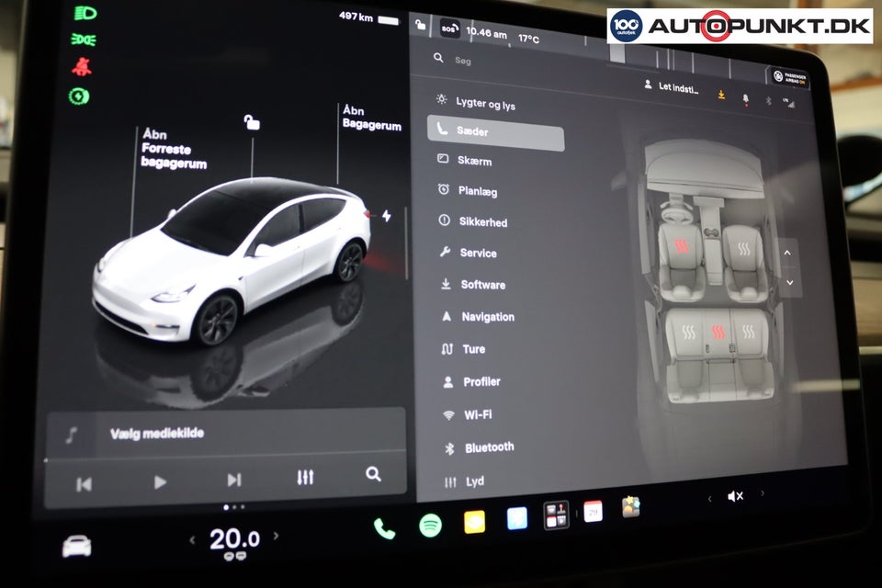Tap the lock icon in status bar
This screenshot has height=588, width=882.
click(x=420, y=24)
